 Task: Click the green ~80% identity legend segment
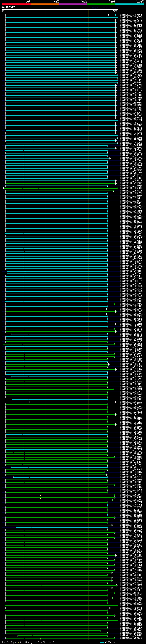pyautogui.click(x=101, y=4)
